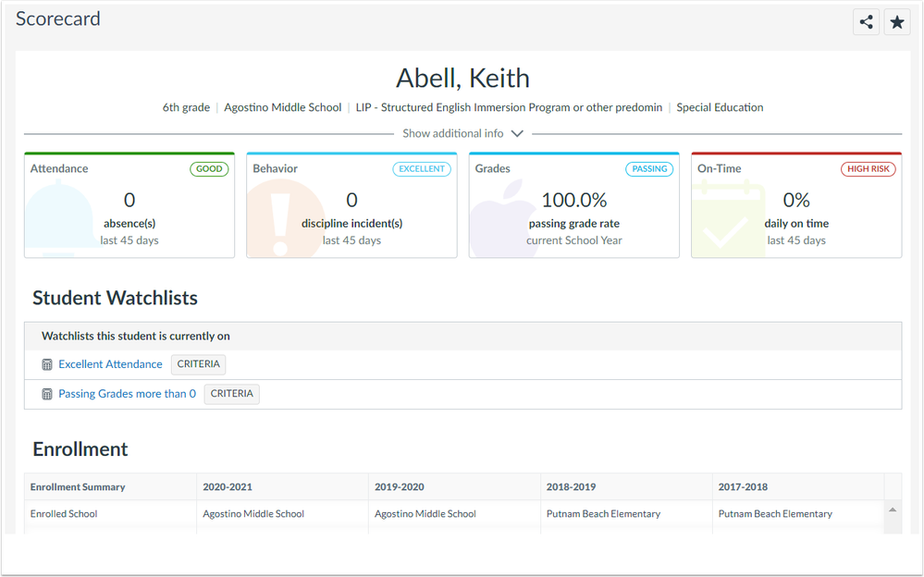Click the Passing Grades watchlist calculator icon
Screen dimensions: 924x577
point(47,394)
